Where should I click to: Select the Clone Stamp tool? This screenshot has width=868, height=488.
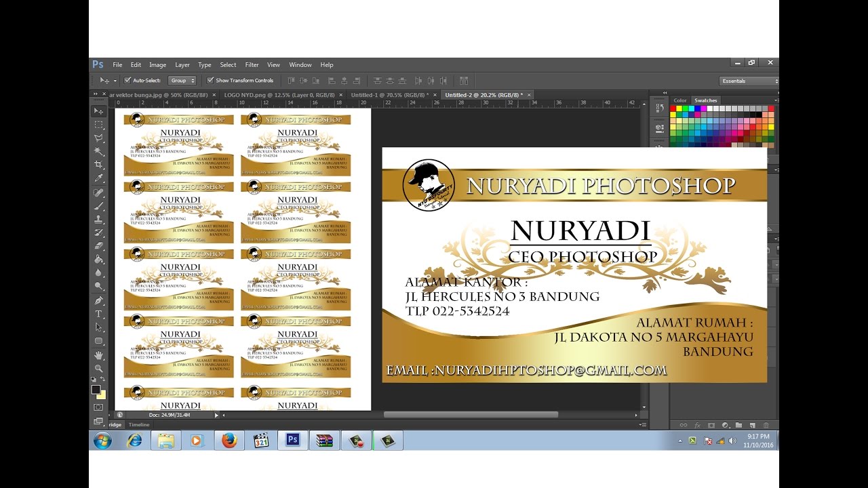point(99,220)
